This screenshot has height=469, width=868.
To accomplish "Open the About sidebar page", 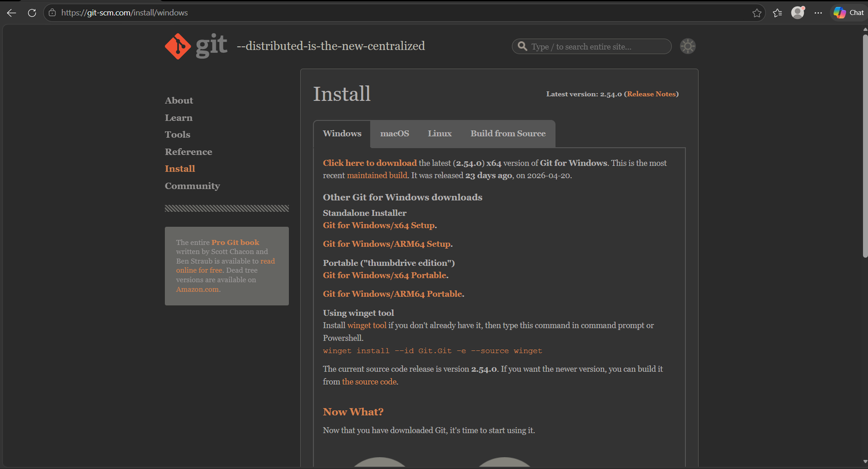I will click(x=179, y=100).
